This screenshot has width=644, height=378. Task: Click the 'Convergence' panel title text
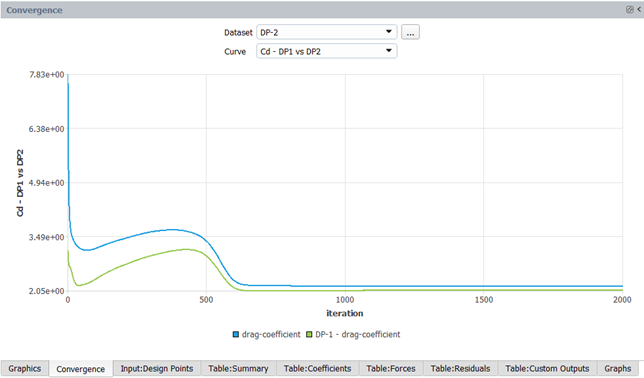34,10
